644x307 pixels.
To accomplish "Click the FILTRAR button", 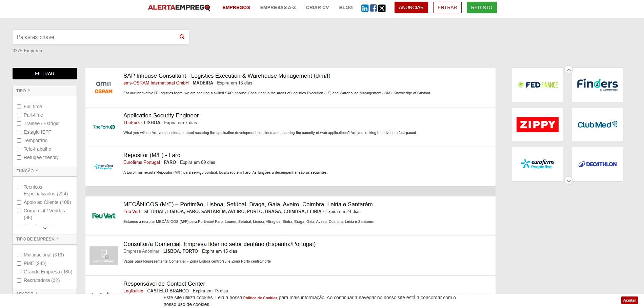I will [45, 74].
